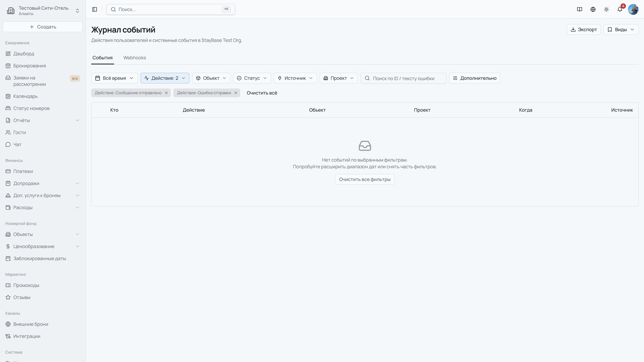Click the empty inbox tray icon
This screenshot has height=362, width=644.
365,146
